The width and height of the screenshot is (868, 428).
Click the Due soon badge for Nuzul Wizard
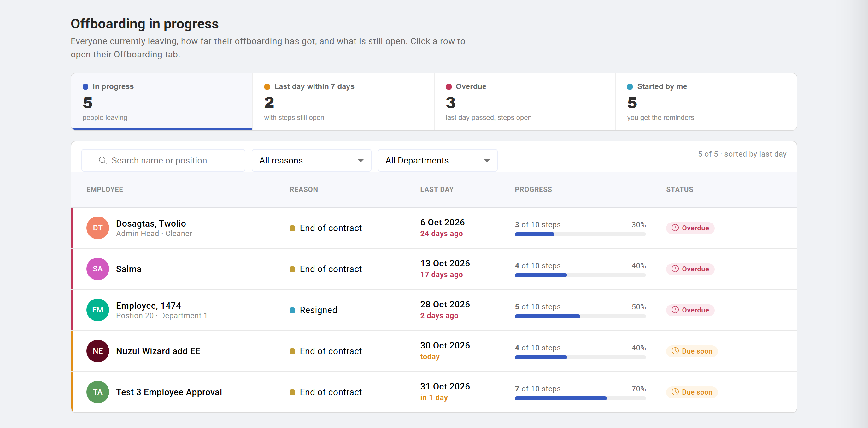click(692, 351)
